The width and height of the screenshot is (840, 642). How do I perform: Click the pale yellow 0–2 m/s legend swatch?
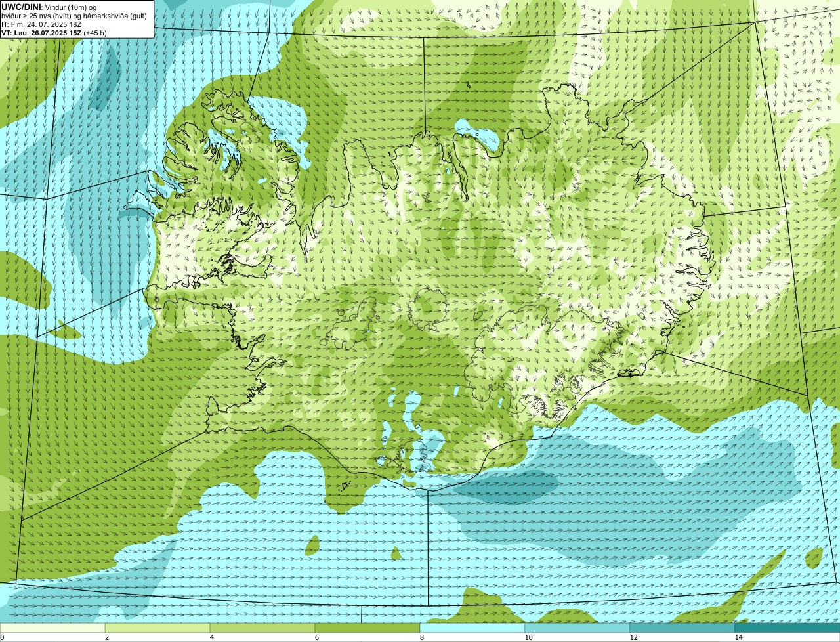(x=52, y=628)
